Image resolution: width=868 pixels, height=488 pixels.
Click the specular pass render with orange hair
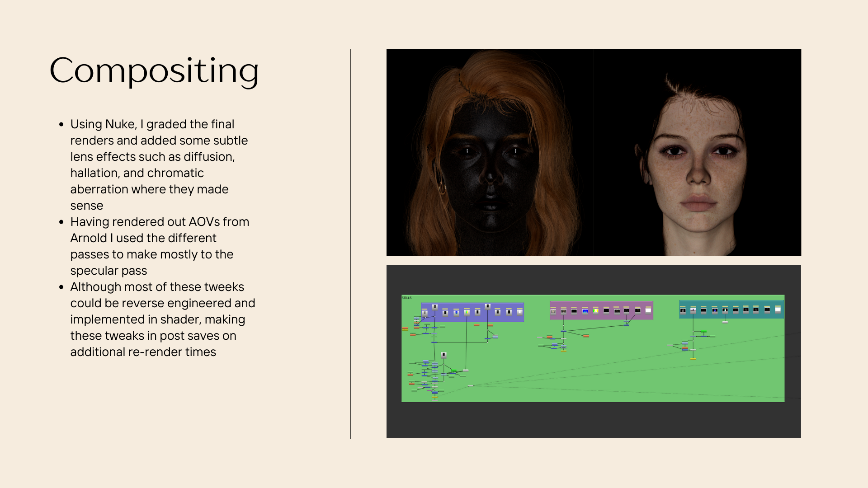490,152
